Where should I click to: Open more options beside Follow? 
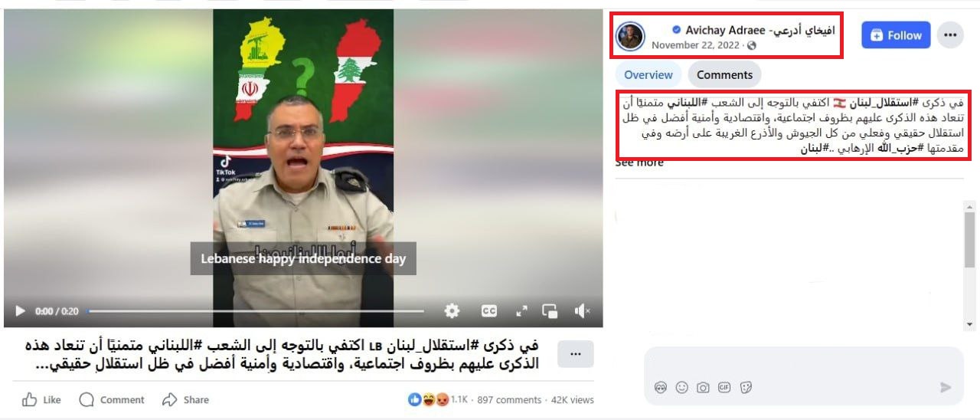950,35
